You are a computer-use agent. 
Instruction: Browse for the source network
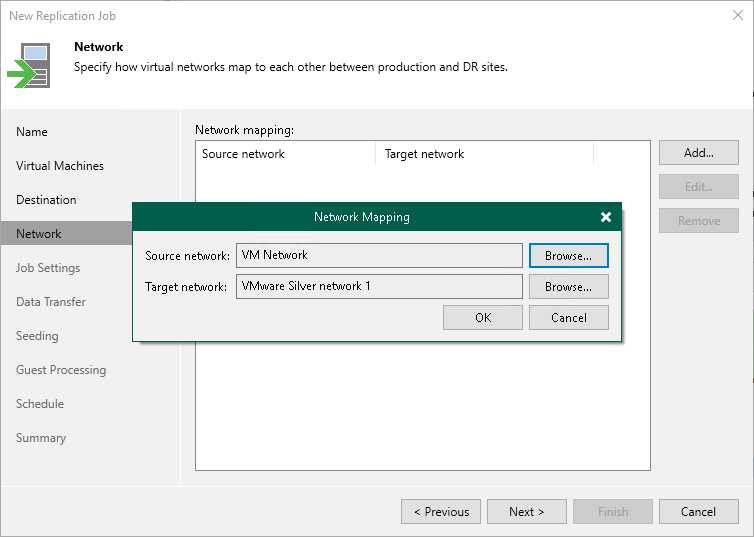click(568, 256)
